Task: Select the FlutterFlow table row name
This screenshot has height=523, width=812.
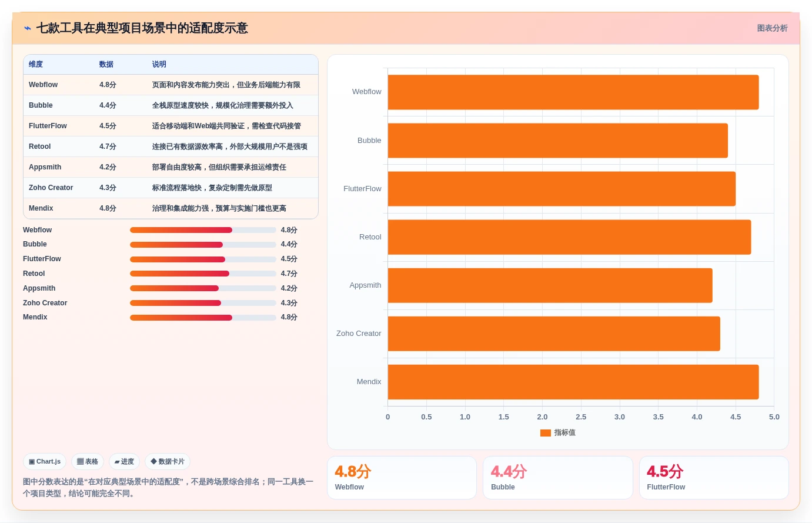Action: (x=48, y=126)
